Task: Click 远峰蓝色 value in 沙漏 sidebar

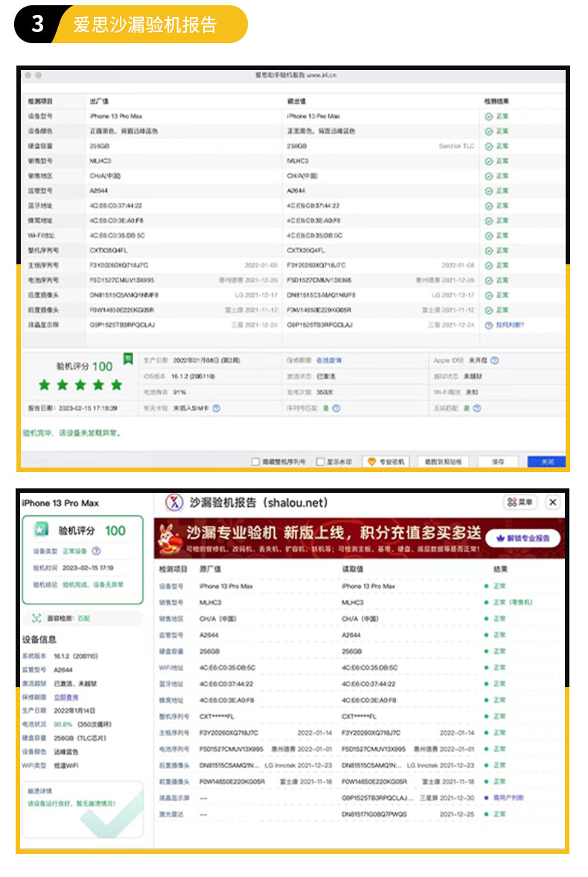Action: [66, 752]
